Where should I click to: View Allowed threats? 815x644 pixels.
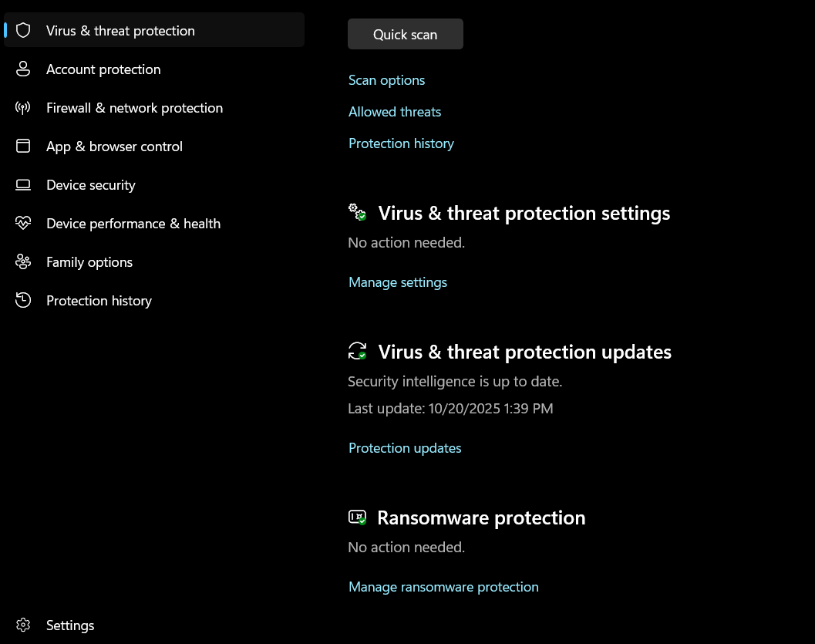394,112
